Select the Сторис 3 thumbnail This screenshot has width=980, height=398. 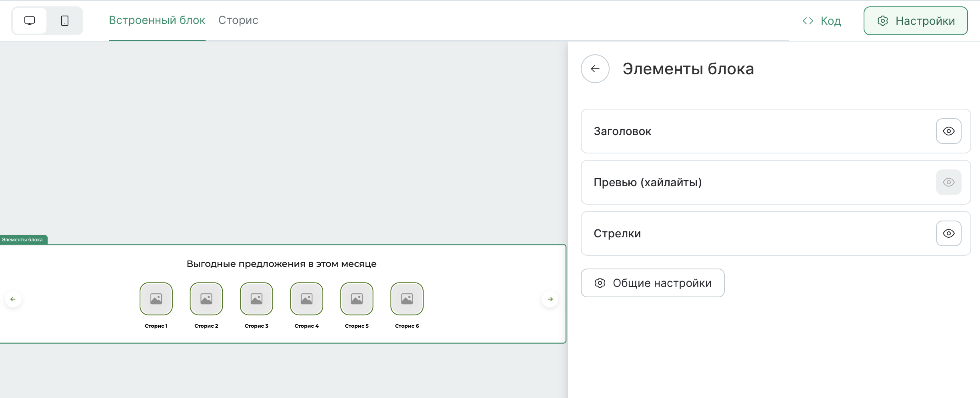(x=256, y=298)
